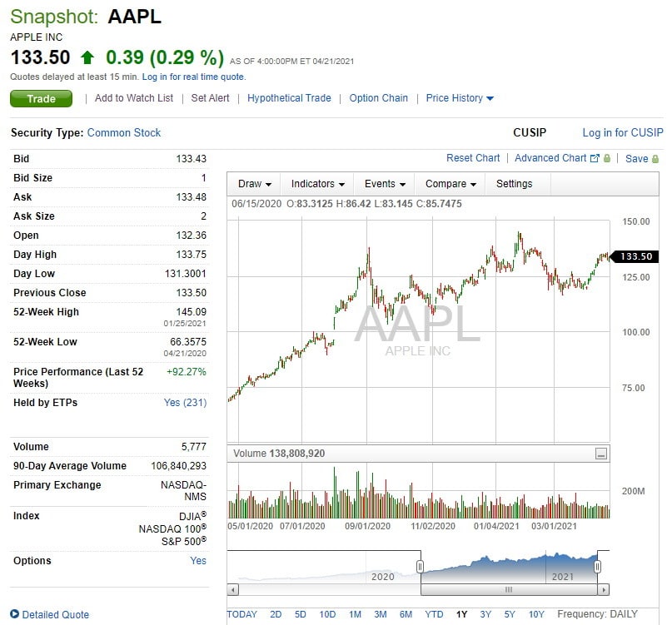Minimize the Volume panel
Screen dimensions: 672x625
tap(601, 454)
